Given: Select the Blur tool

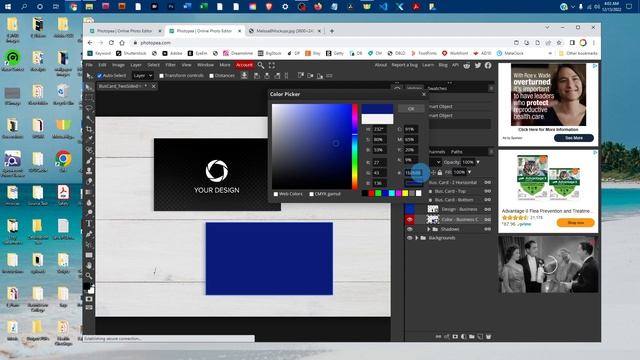Looking at the screenshot, I should pyautogui.click(x=89, y=202).
